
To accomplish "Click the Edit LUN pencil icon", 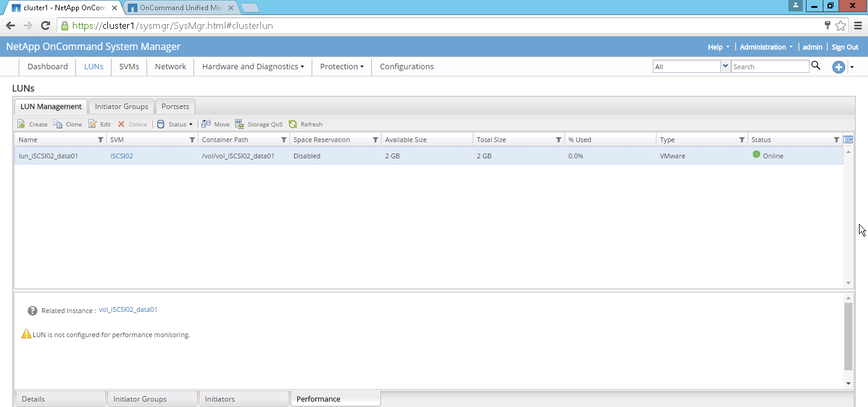I will pyautogui.click(x=93, y=124).
